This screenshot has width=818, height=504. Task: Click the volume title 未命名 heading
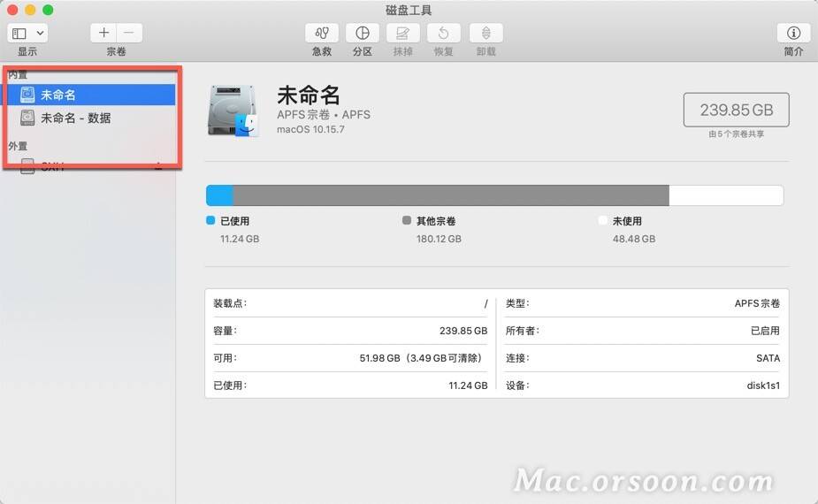click(309, 95)
